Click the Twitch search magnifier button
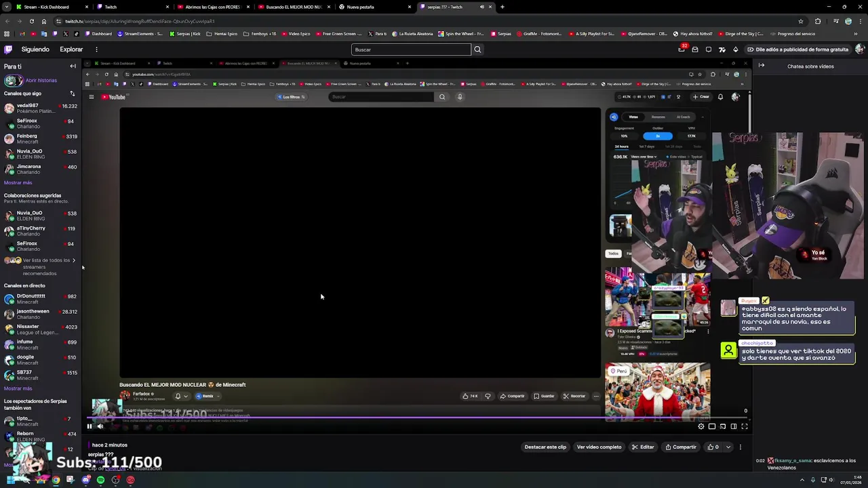868x488 pixels. click(477, 49)
